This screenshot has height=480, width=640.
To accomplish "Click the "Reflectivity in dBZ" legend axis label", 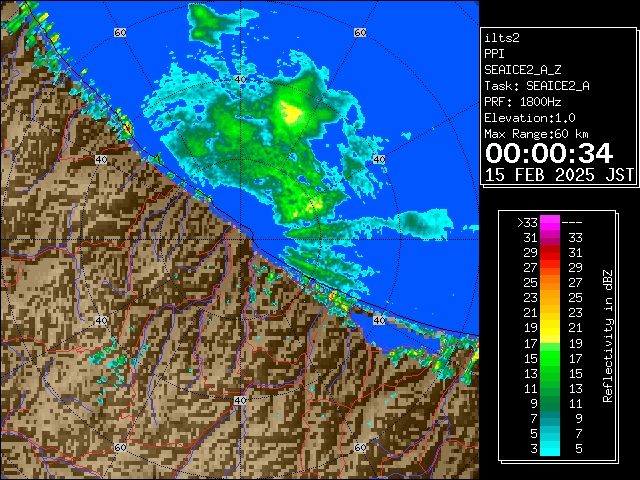I will pos(608,336).
